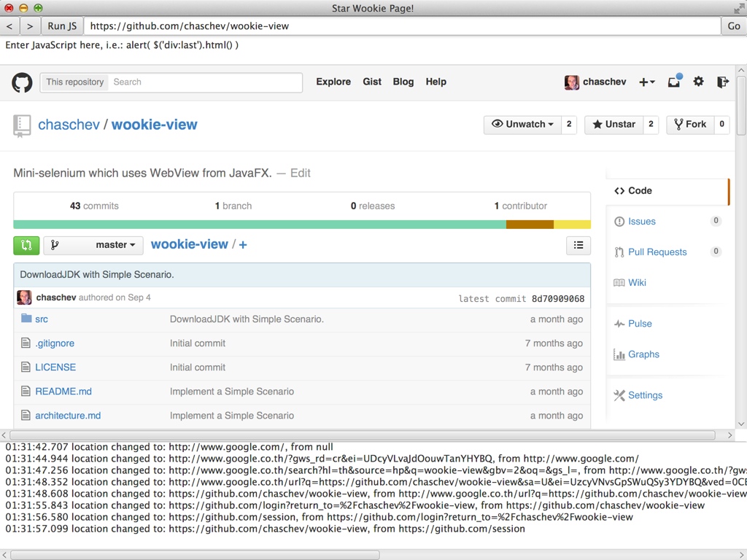Focus the URL address field

tap(402, 26)
